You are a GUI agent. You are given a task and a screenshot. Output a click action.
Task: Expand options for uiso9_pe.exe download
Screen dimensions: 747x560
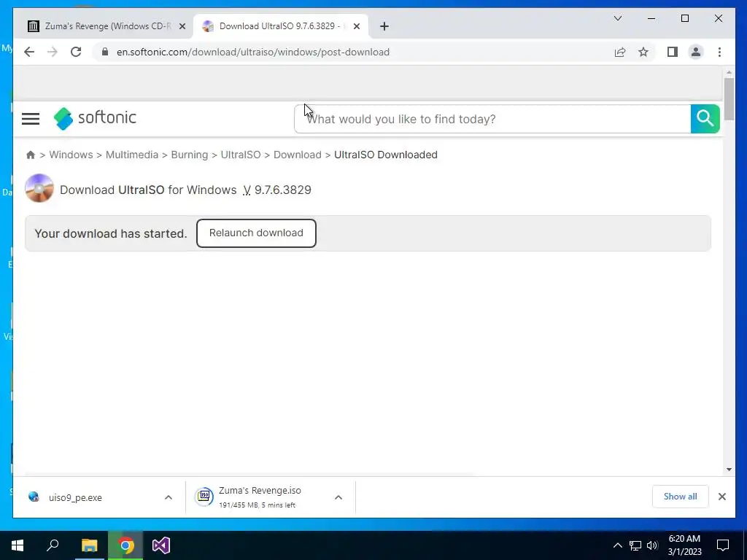[169, 497]
